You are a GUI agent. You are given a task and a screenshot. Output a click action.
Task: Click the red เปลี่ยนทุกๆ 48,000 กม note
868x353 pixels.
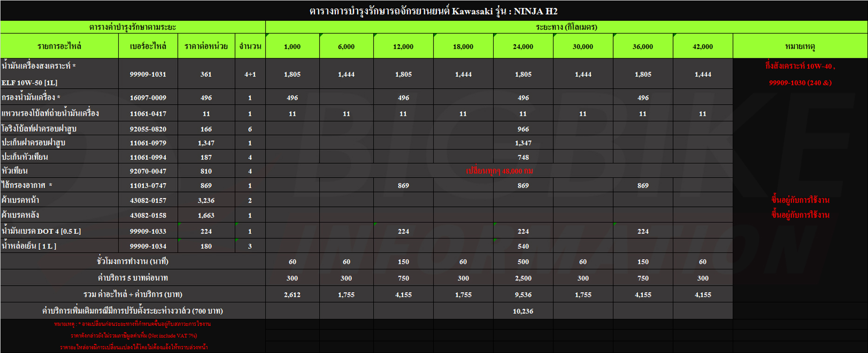tap(500, 171)
